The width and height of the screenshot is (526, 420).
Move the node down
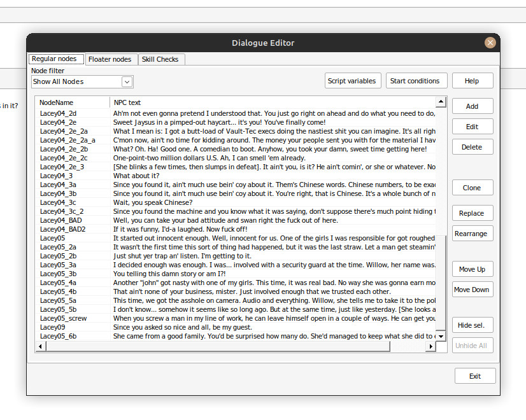click(x=473, y=290)
